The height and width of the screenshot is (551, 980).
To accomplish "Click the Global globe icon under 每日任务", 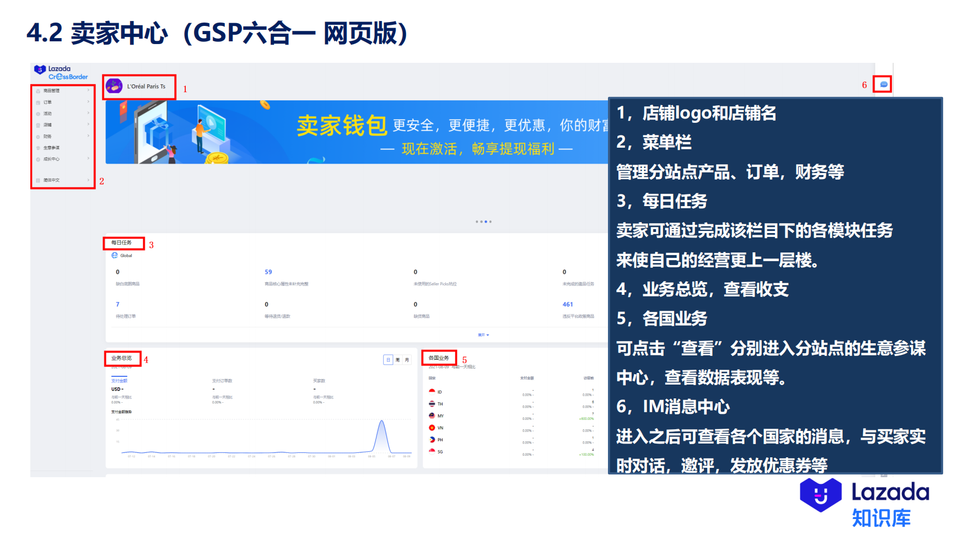I will click(115, 255).
